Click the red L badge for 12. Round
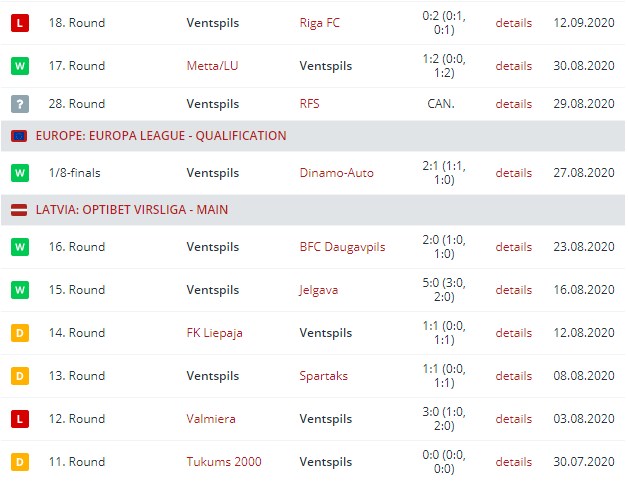Image resolution: width=628 pixels, height=482 pixels. 18,419
